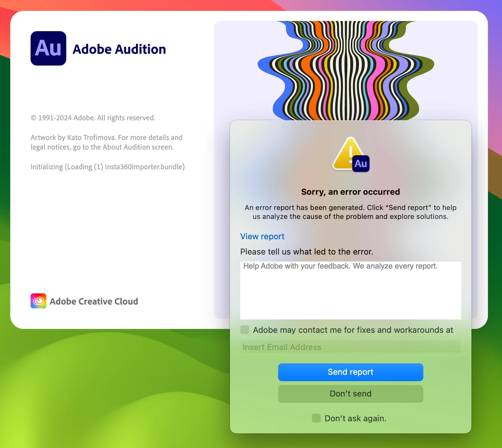Click Initializing Insta360Importer.bundle status text
502x448 pixels.
pos(108,167)
